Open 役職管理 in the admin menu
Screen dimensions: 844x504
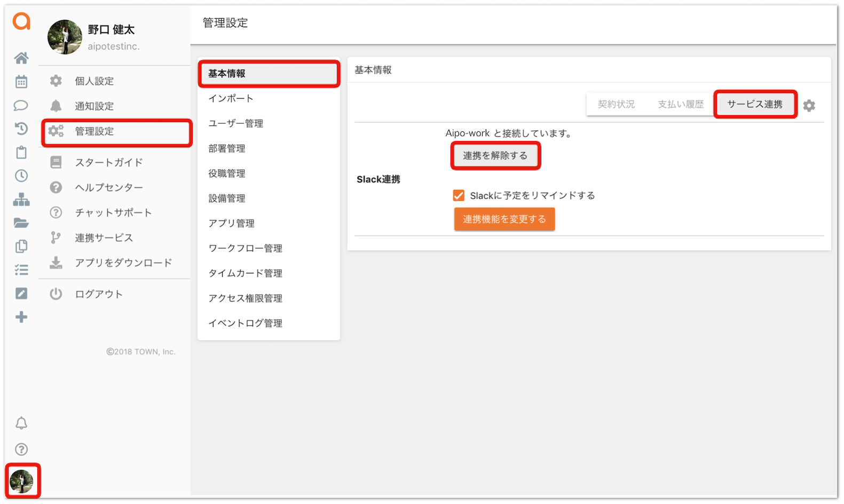[269, 174]
